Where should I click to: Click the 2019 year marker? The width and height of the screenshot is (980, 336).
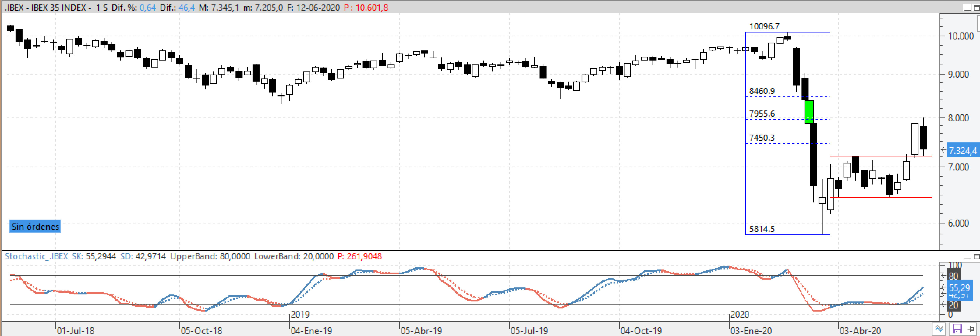(300, 315)
